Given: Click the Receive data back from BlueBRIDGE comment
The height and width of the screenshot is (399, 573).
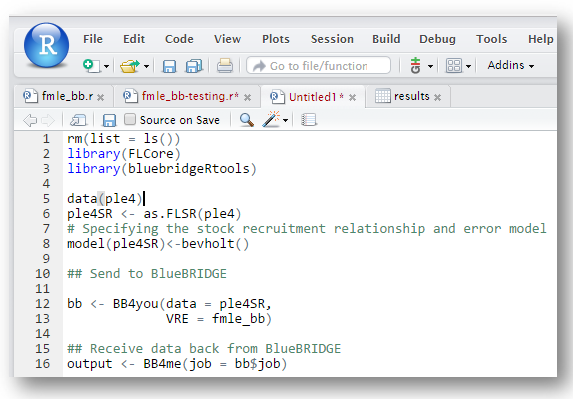Looking at the screenshot, I should (x=204, y=349).
